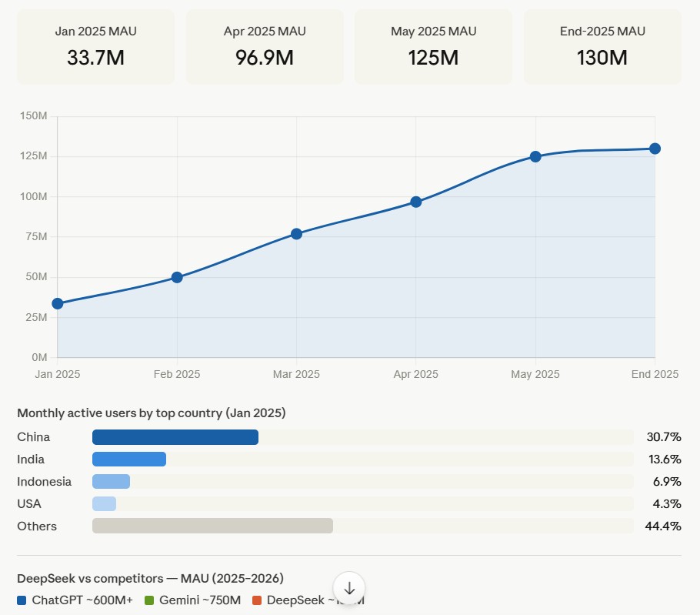700x615 pixels.
Task: Click the End 2025 data point marker
Action: pos(655,147)
